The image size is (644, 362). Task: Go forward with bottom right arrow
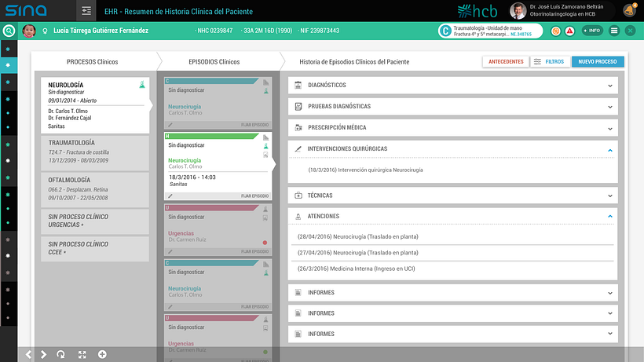click(x=43, y=354)
